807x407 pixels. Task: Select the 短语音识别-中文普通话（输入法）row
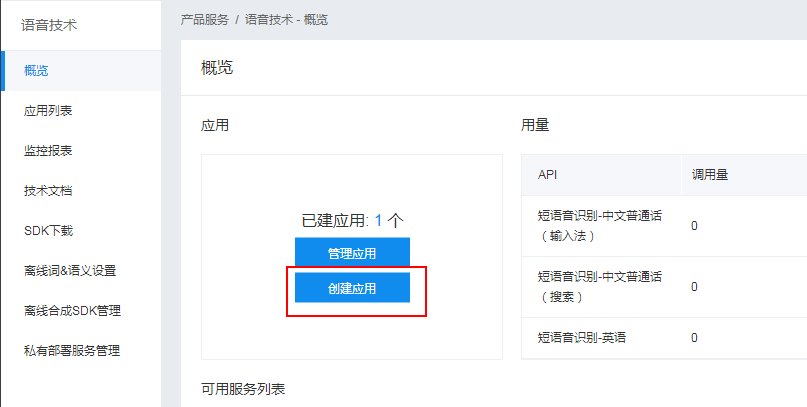tap(664, 226)
